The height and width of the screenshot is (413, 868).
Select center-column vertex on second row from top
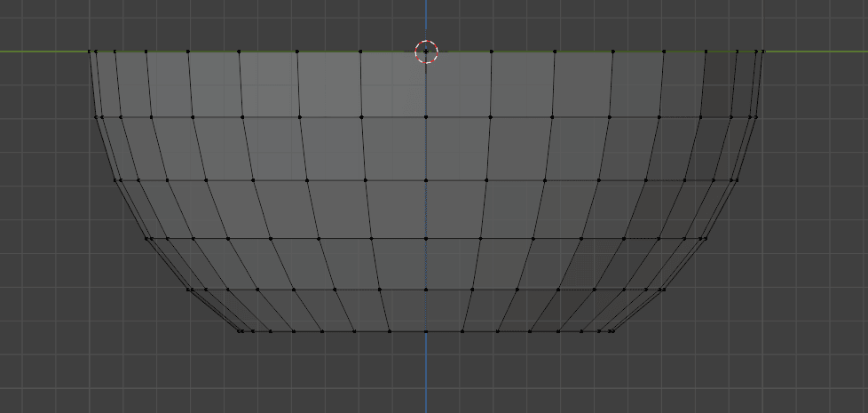coord(426,116)
